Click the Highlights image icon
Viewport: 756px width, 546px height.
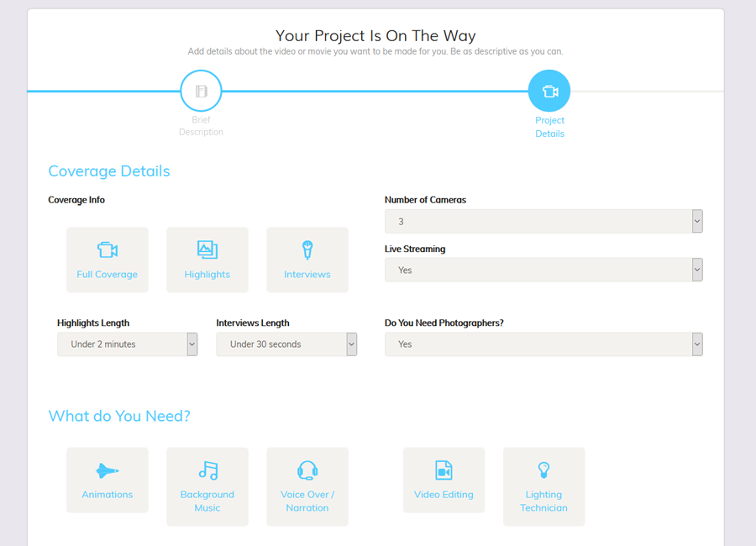pos(207,249)
